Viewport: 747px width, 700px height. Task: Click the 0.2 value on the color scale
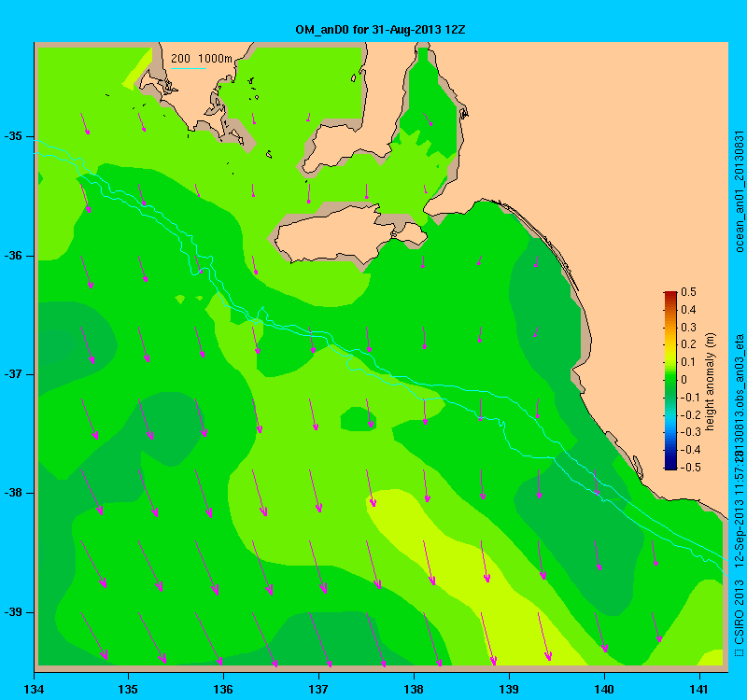pos(688,344)
